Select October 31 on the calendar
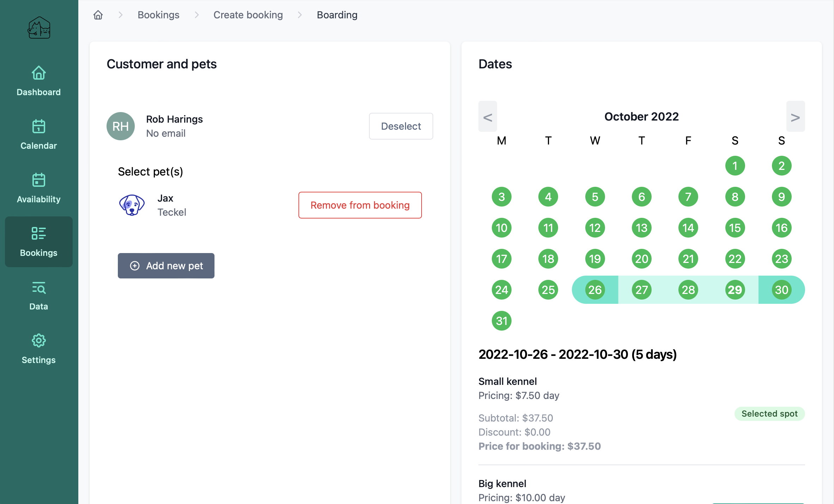This screenshot has width=834, height=504. (501, 320)
